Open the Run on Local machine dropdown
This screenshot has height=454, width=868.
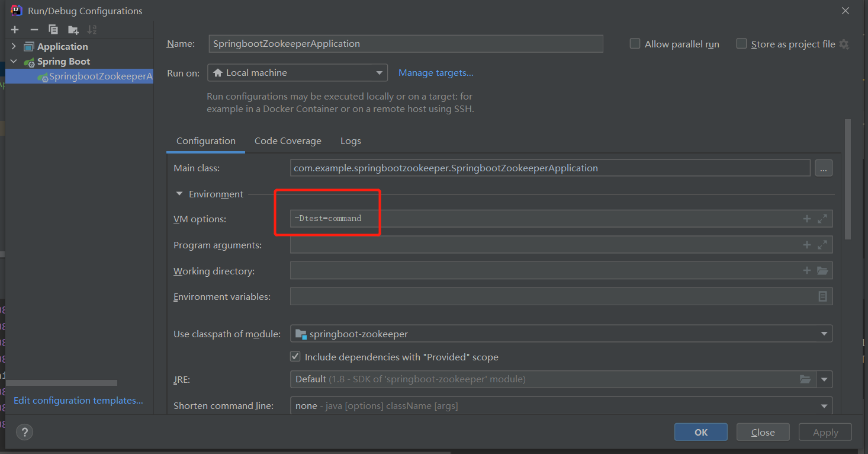297,73
